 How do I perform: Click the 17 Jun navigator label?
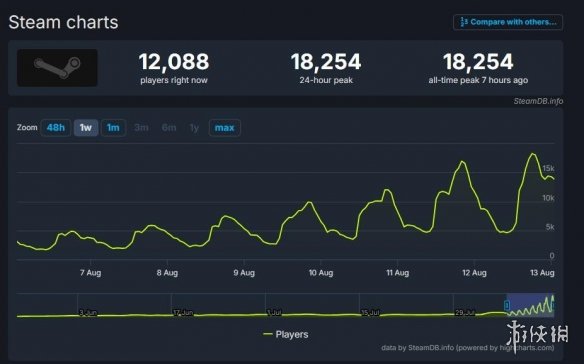pyautogui.click(x=183, y=313)
